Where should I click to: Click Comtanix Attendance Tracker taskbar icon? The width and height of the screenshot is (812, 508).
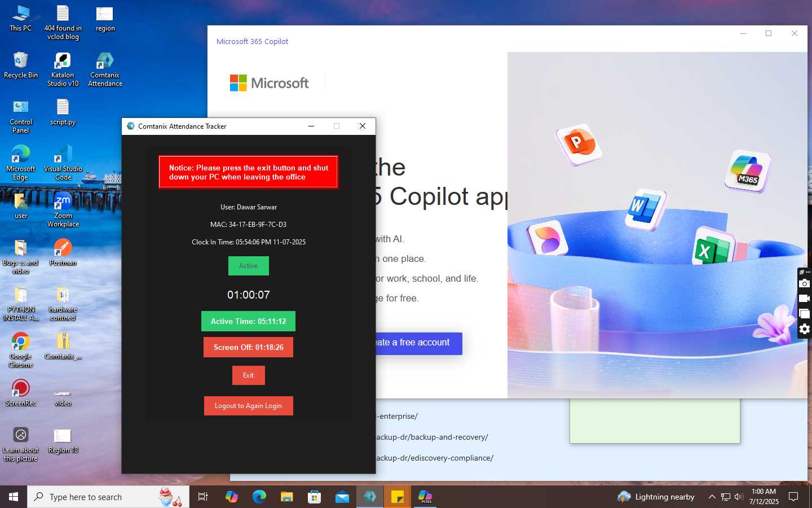click(x=370, y=497)
